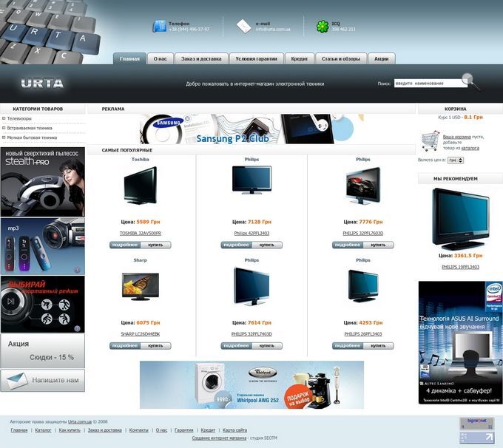Open recommended PHILIPS 19PFL3403 link
503x448 pixels.
coord(460,267)
